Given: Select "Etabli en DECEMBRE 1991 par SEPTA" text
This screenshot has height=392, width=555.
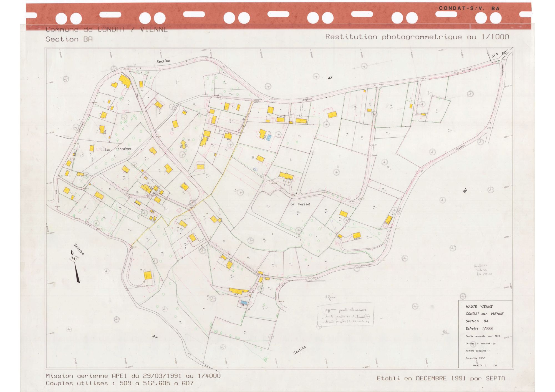Looking at the screenshot, I should coord(441,378).
